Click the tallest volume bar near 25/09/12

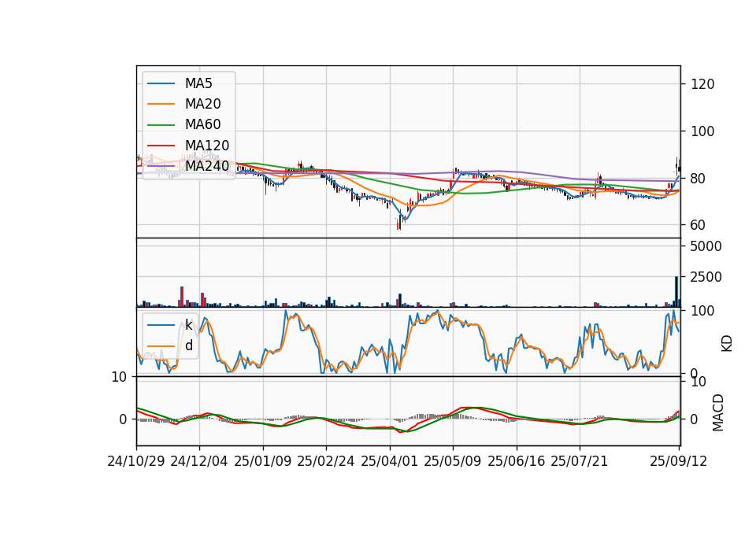click(676, 292)
